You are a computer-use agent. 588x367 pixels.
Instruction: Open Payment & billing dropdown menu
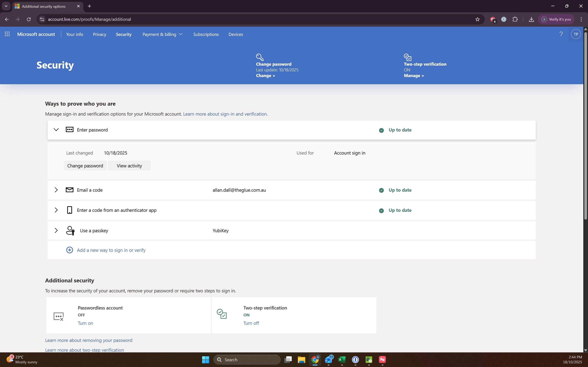[x=162, y=34]
